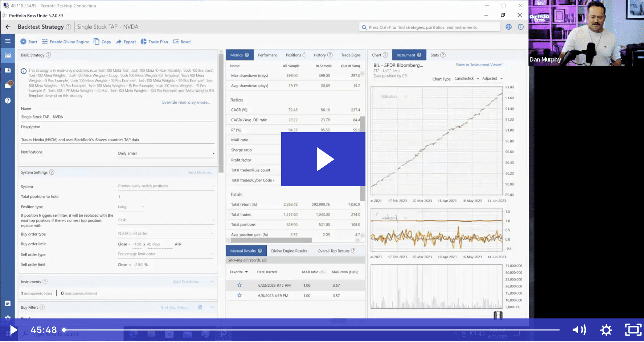Click the back arrow beside Backtest Strategy
The image size is (644, 342).
(8, 27)
